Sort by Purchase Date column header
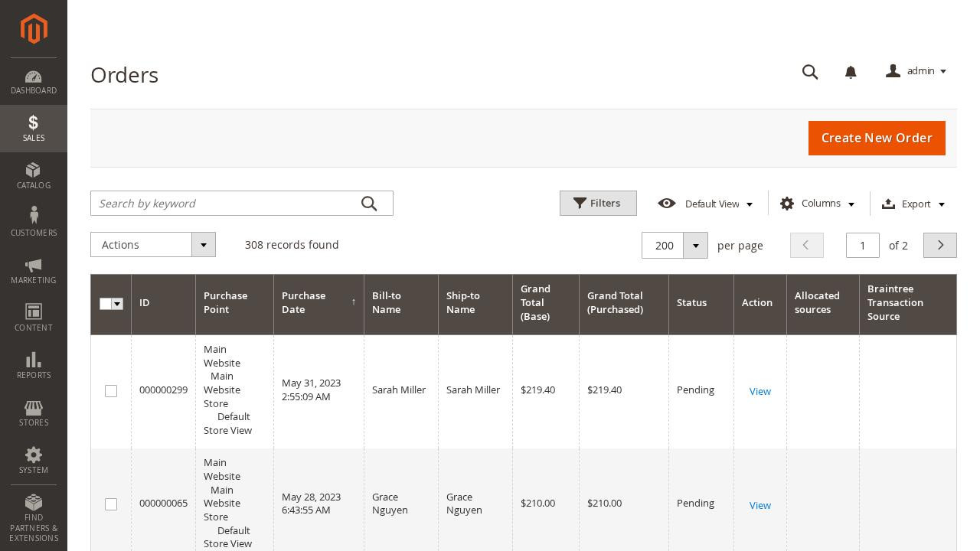Screen dimensions: 980x551 [x=318, y=304]
